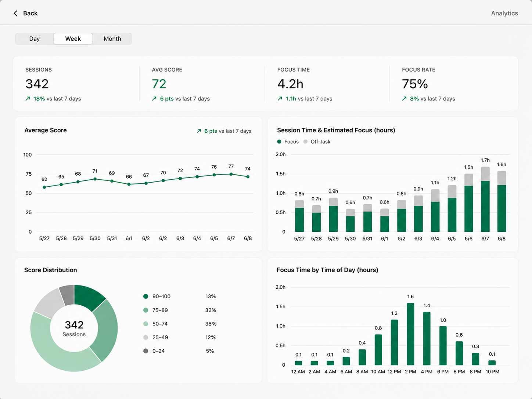Click the light gray 25–49 donut segment
The width and height of the screenshot is (532, 399).
point(50,303)
